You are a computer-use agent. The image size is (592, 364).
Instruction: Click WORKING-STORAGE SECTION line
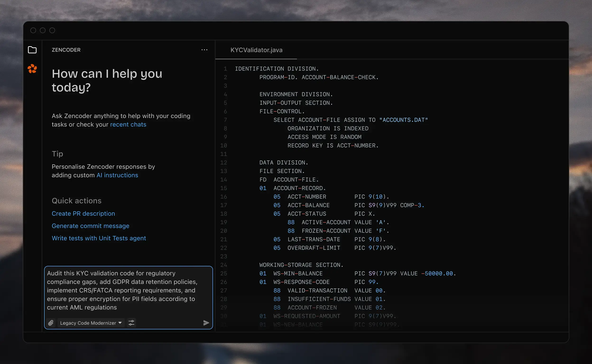tap(301, 265)
